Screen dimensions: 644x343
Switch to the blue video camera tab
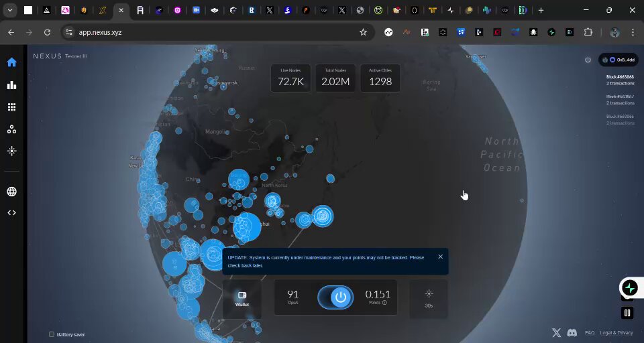click(197, 11)
